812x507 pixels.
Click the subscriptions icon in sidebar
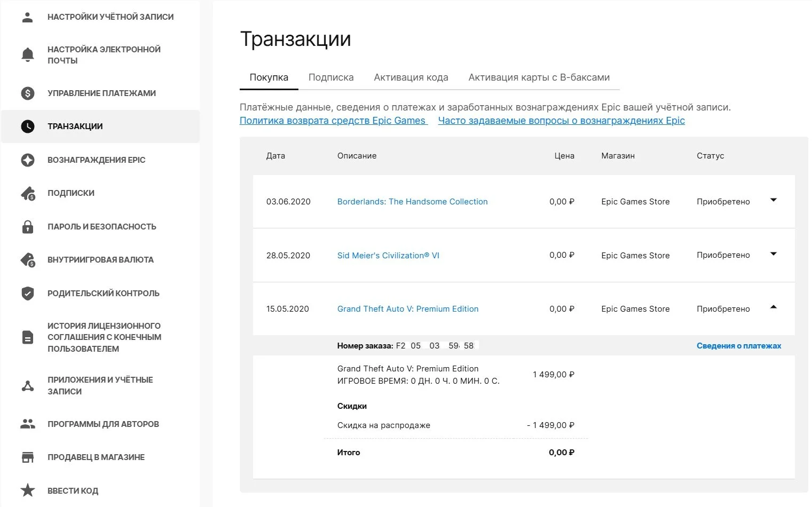pos(28,193)
